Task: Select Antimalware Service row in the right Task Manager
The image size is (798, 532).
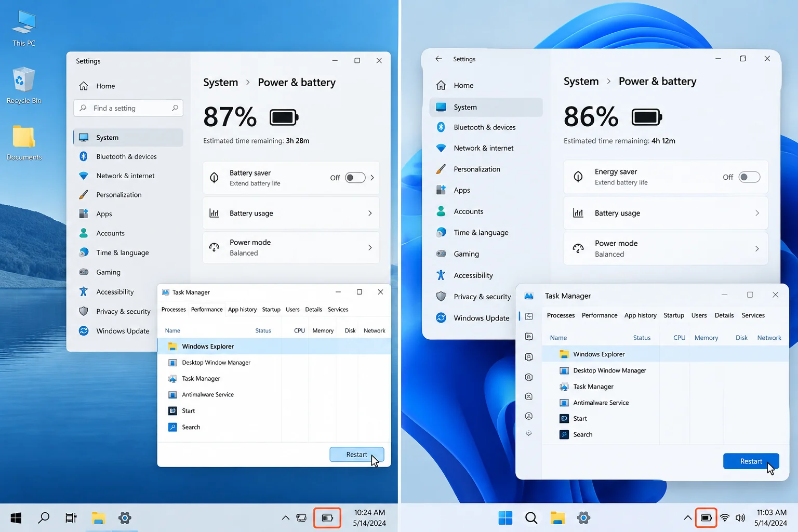Action: point(665,403)
